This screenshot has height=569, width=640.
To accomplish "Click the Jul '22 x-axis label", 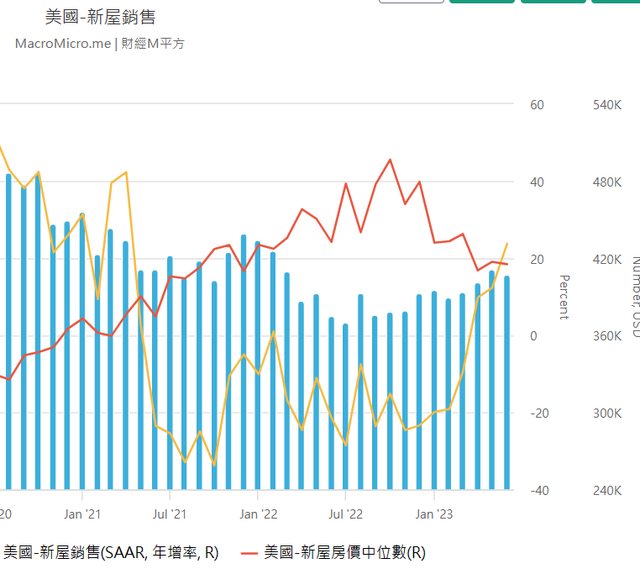I will tap(345, 514).
